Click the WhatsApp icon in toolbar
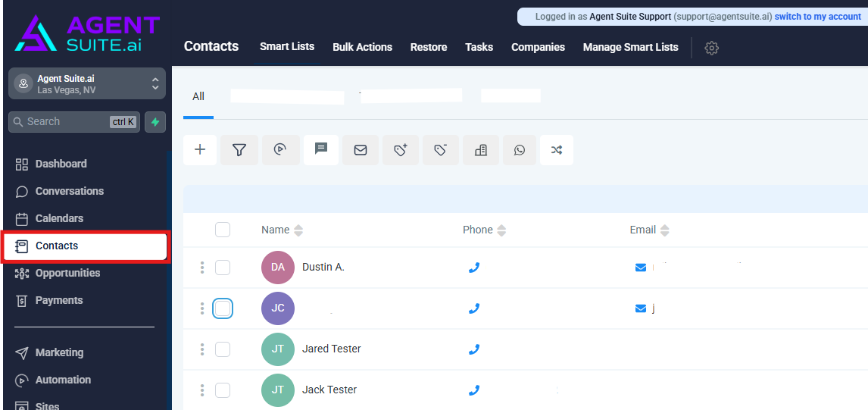The height and width of the screenshot is (410, 868). (x=520, y=149)
